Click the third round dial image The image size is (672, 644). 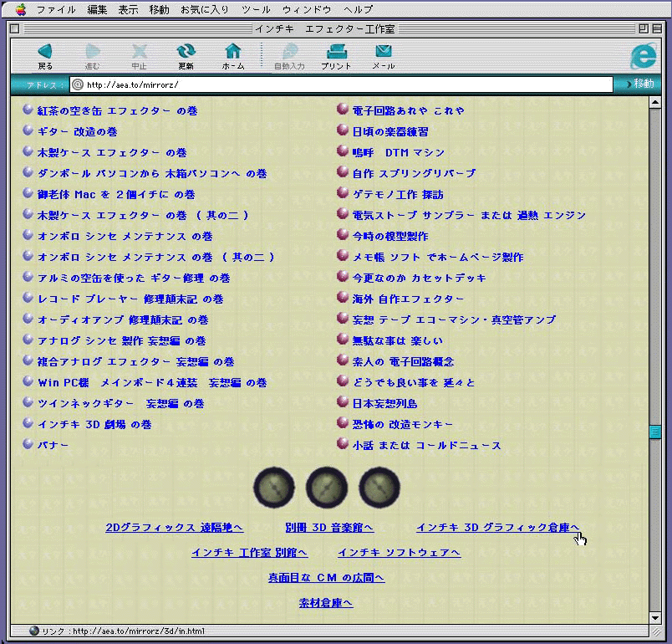(x=379, y=488)
